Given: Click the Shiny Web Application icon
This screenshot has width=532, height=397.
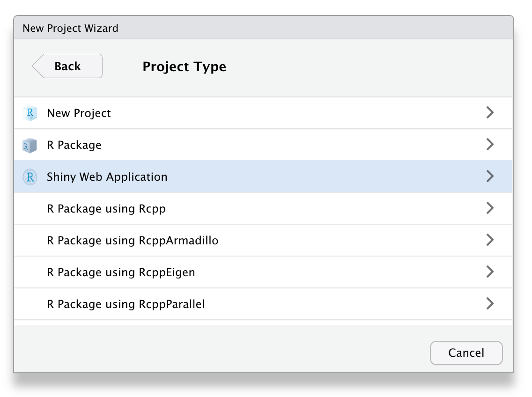Looking at the screenshot, I should pyautogui.click(x=30, y=177).
